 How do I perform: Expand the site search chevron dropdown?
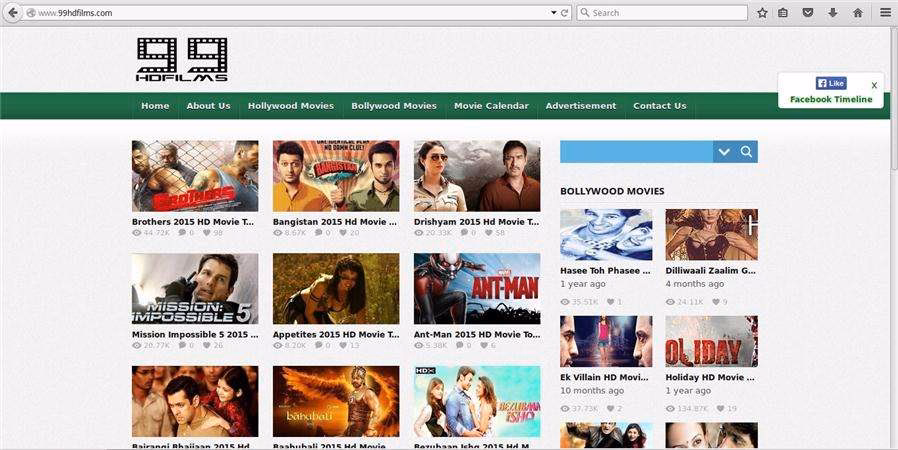point(724,152)
